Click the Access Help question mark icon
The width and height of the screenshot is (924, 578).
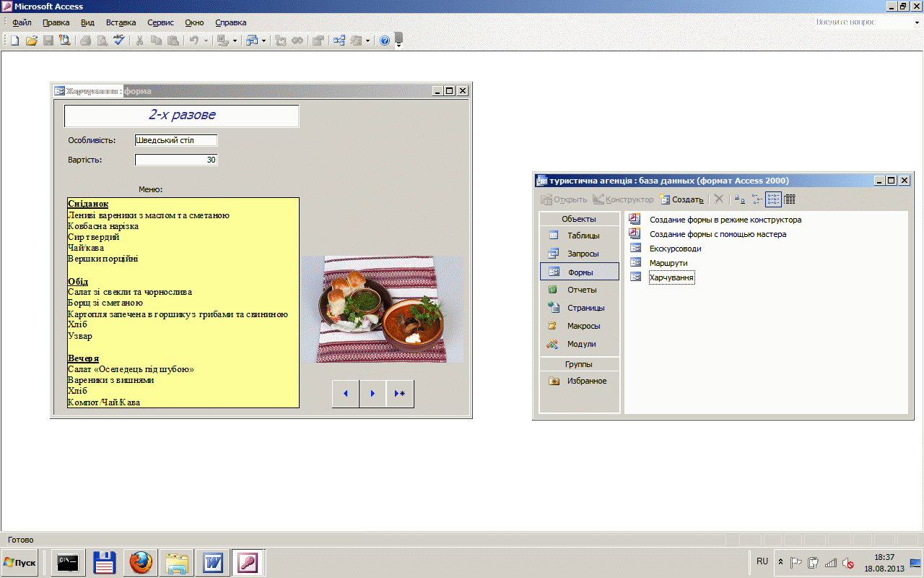coord(385,40)
